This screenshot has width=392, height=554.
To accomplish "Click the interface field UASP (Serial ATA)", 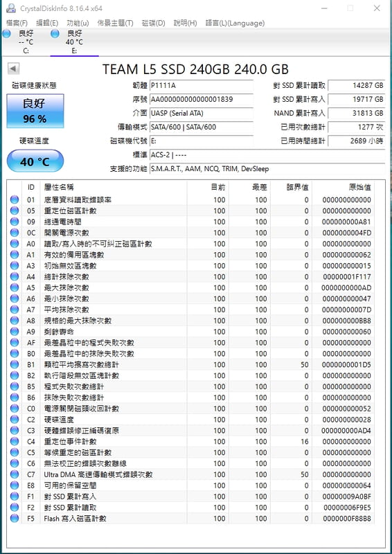I will [202, 113].
